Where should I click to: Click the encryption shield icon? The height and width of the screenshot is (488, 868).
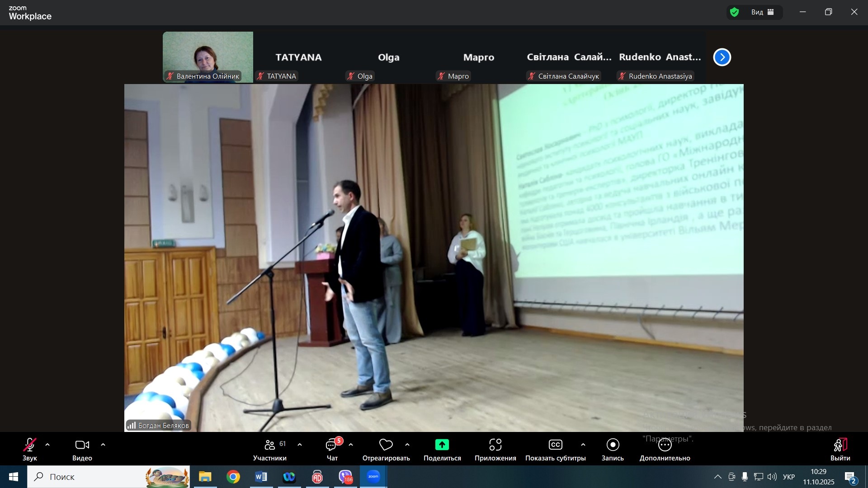click(x=735, y=12)
